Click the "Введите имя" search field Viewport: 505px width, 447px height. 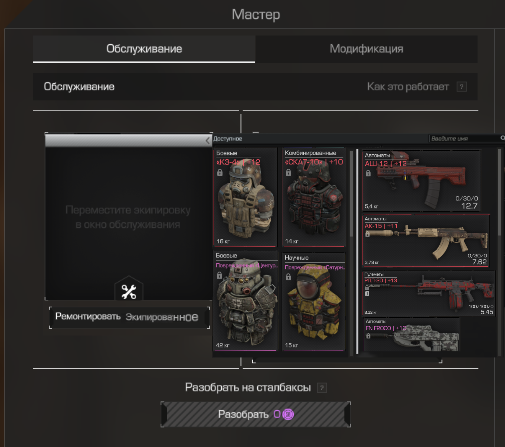pos(465,138)
